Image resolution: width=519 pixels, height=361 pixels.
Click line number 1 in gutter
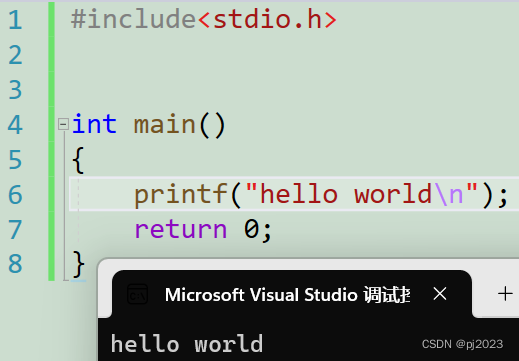click(15, 20)
